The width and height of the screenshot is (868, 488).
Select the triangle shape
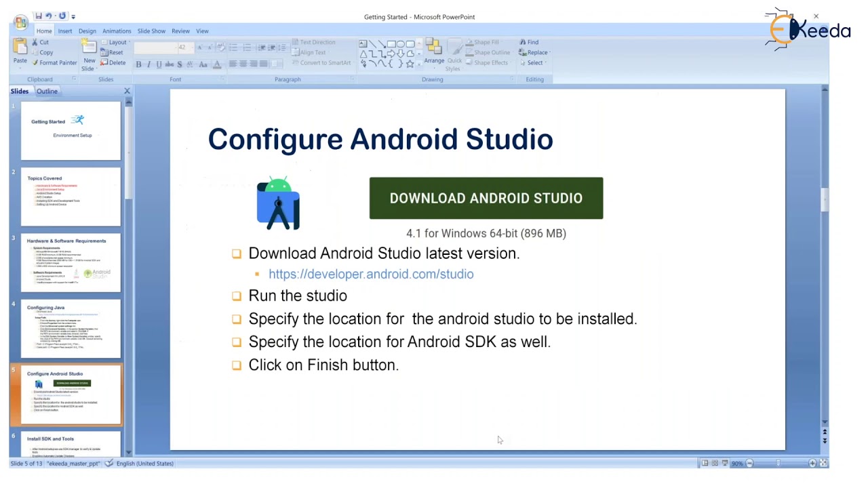click(363, 54)
